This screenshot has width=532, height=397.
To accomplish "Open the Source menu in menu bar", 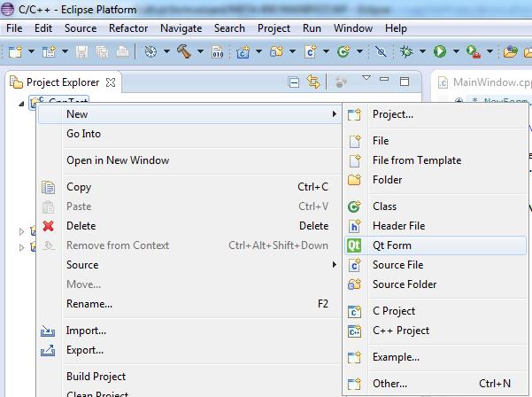I will pyautogui.click(x=81, y=28).
